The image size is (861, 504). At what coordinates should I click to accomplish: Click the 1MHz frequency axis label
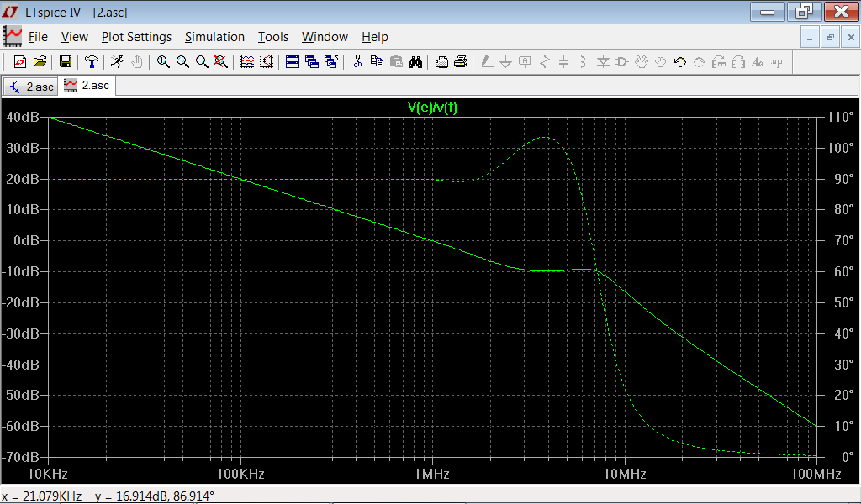(431, 474)
